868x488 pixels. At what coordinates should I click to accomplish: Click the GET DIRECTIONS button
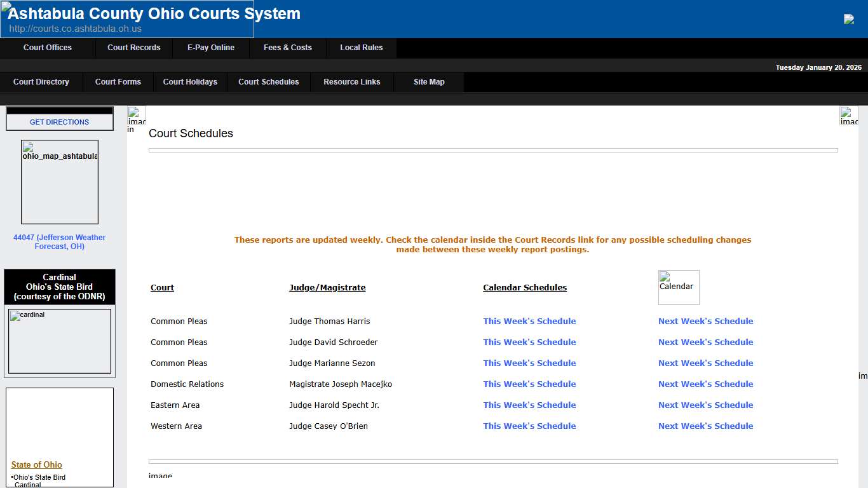pyautogui.click(x=59, y=121)
